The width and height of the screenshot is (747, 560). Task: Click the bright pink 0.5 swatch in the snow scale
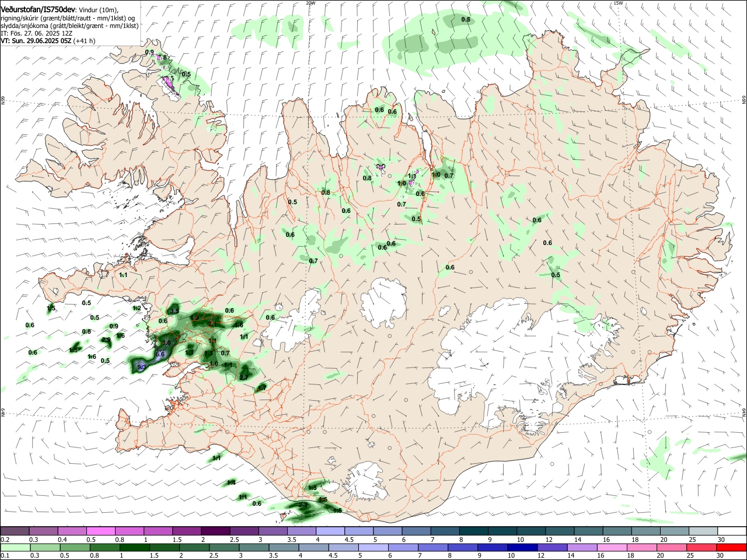click(100, 531)
